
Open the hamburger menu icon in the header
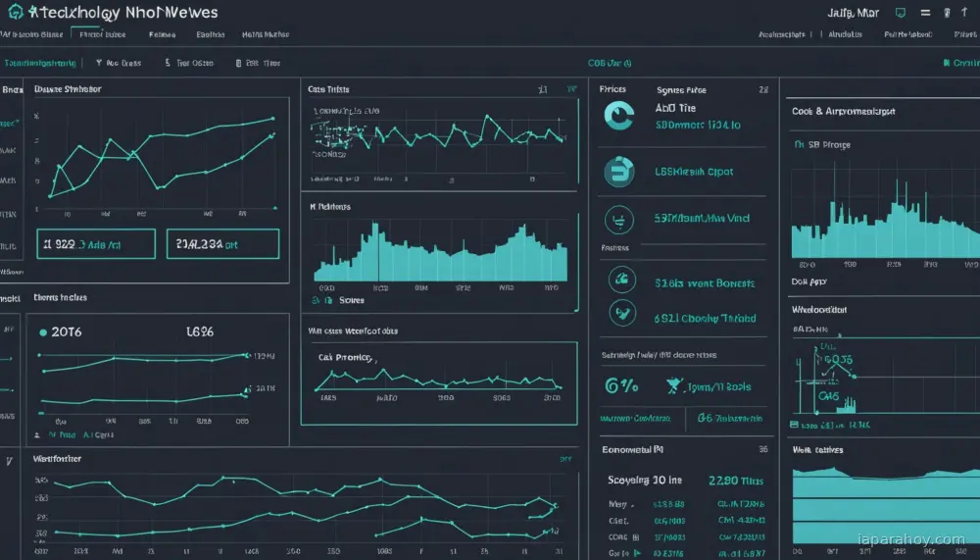926,13
